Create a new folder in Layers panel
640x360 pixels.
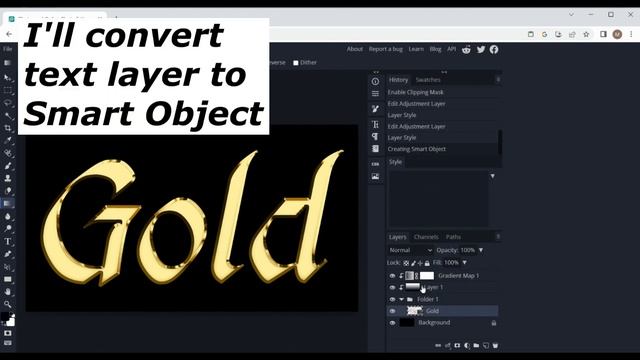[476, 346]
